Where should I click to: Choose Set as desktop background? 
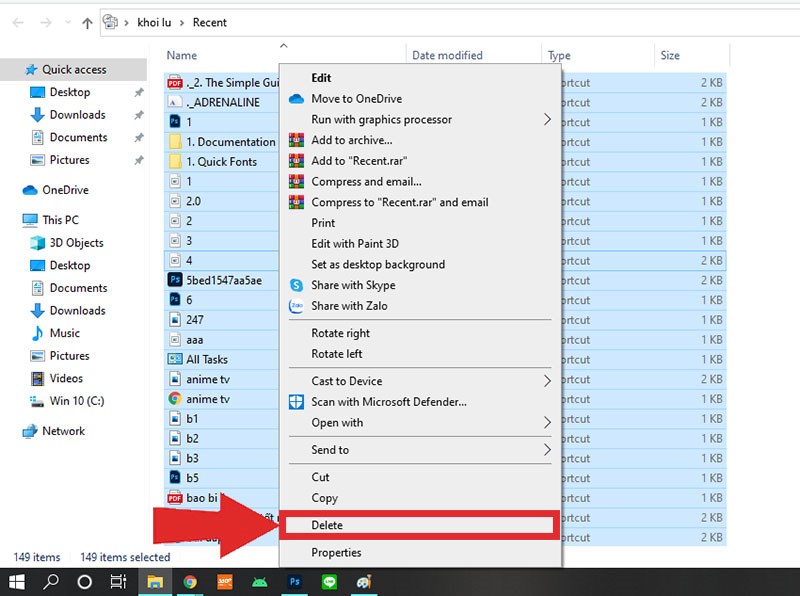click(420, 264)
